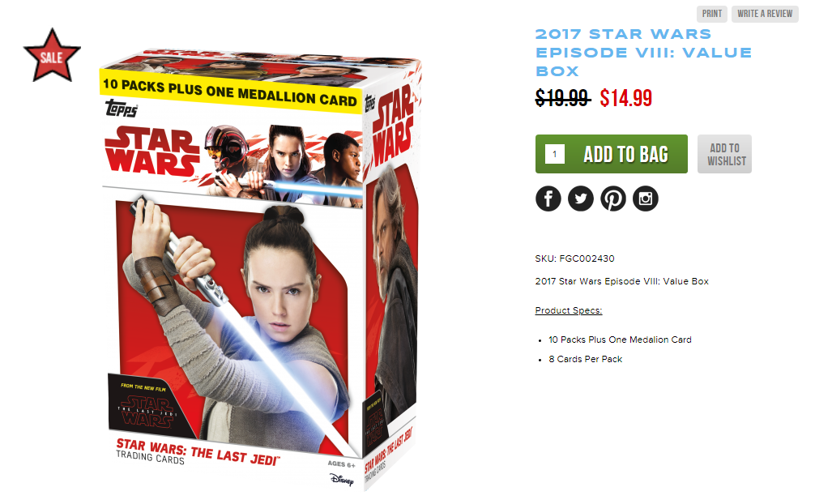Add item to wishlist
This screenshot has height=504, width=832.
click(724, 154)
